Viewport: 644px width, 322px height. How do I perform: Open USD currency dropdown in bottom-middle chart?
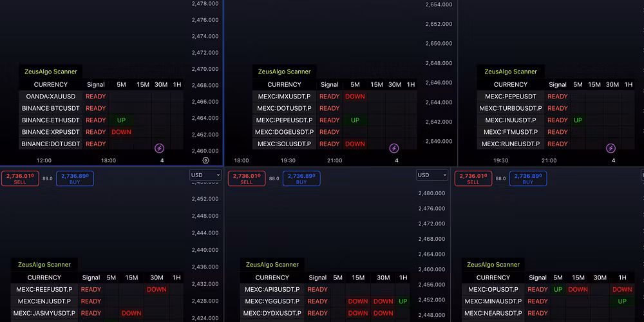click(x=431, y=175)
